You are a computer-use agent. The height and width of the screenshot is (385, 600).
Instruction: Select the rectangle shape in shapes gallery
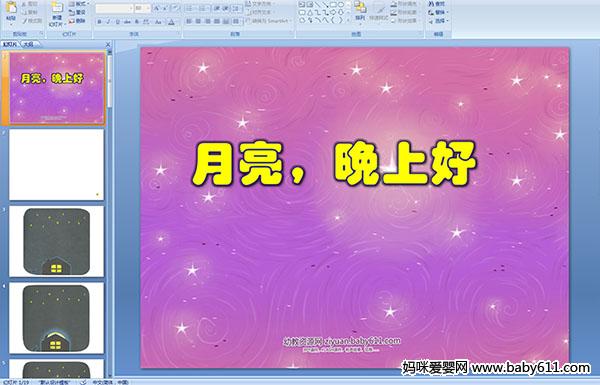(x=333, y=4)
